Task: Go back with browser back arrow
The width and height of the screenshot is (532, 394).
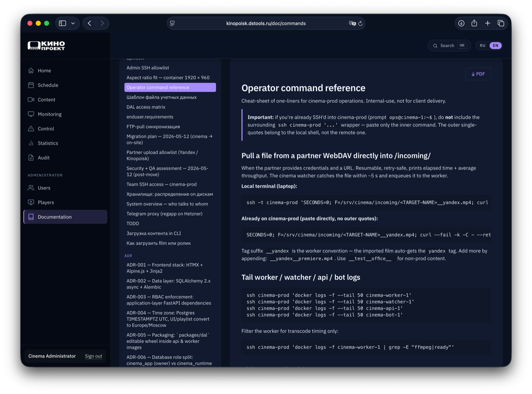Action: (x=89, y=23)
